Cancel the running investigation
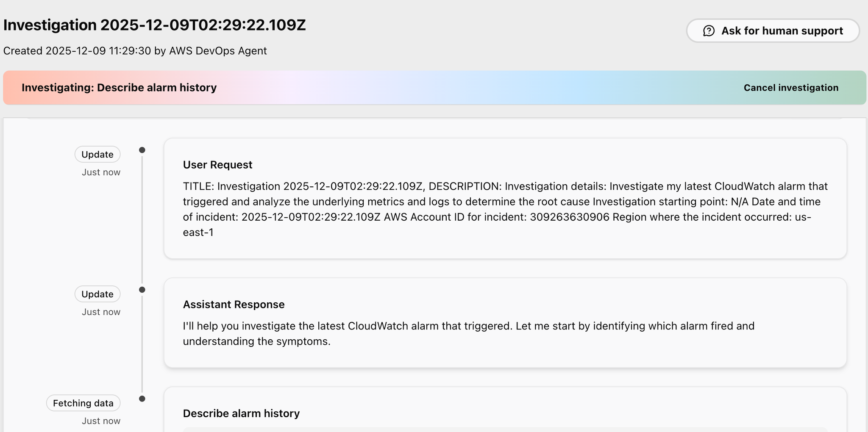This screenshot has width=868, height=432. click(791, 88)
